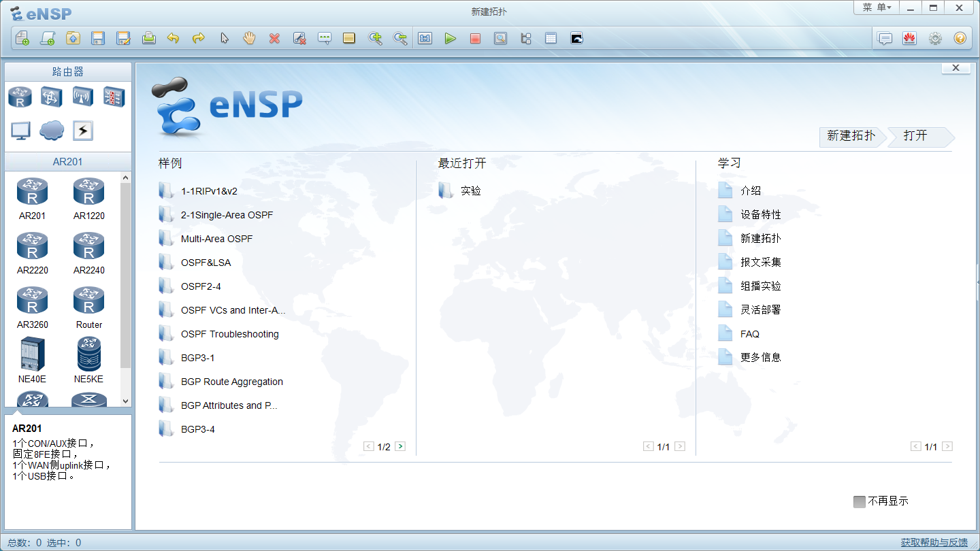Image resolution: width=980 pixels, height=551 pixels.
Task: Click the Huawei logo icon
Action: 910,38
